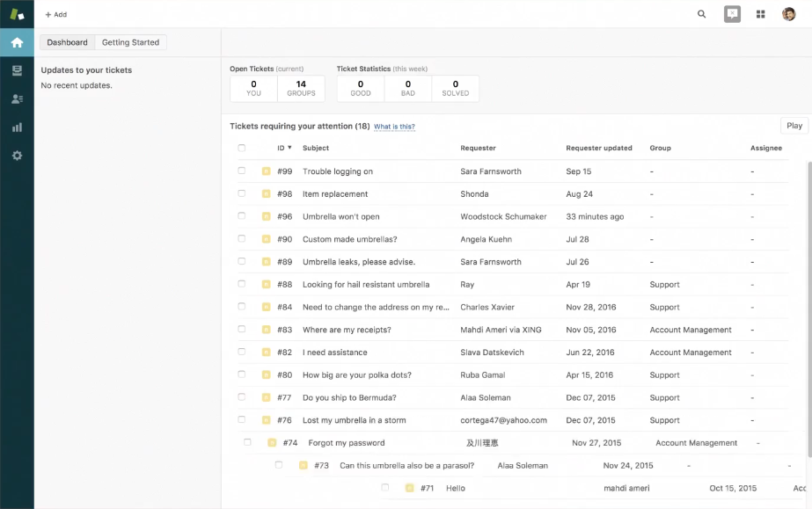
Task: Select the Dashboard tab
Action: (x=67, y=42)
